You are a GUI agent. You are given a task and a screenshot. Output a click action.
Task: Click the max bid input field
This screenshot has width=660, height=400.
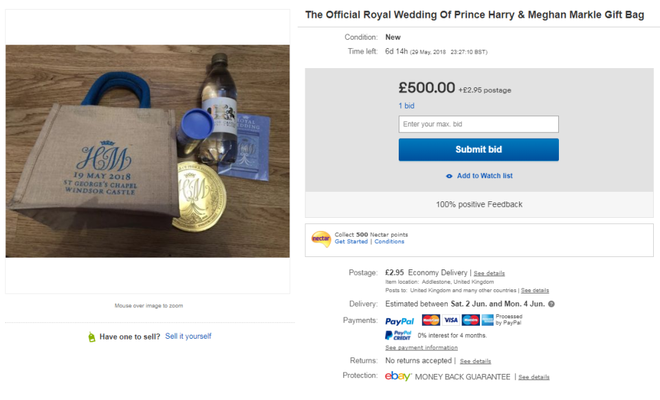pos(479,124)
